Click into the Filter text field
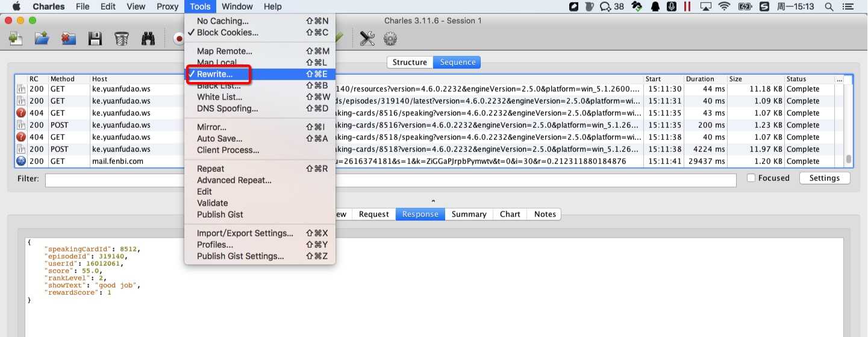This screenshot has height=337, width=868. pyautogui.click(x=390, y=180)
